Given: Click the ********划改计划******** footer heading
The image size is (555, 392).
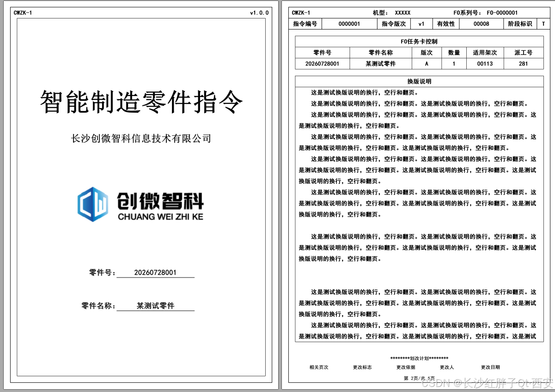Looking at the screenshot, I should tap(419, 358).
